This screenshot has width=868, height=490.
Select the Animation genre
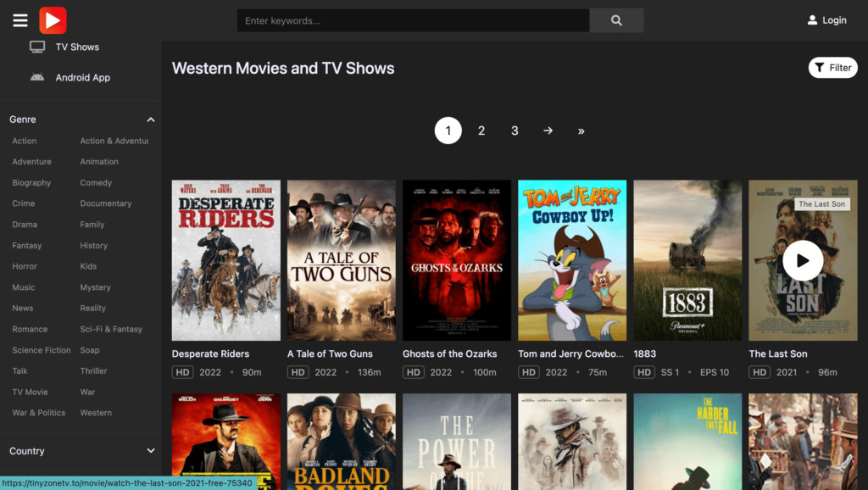click(99, 162)
